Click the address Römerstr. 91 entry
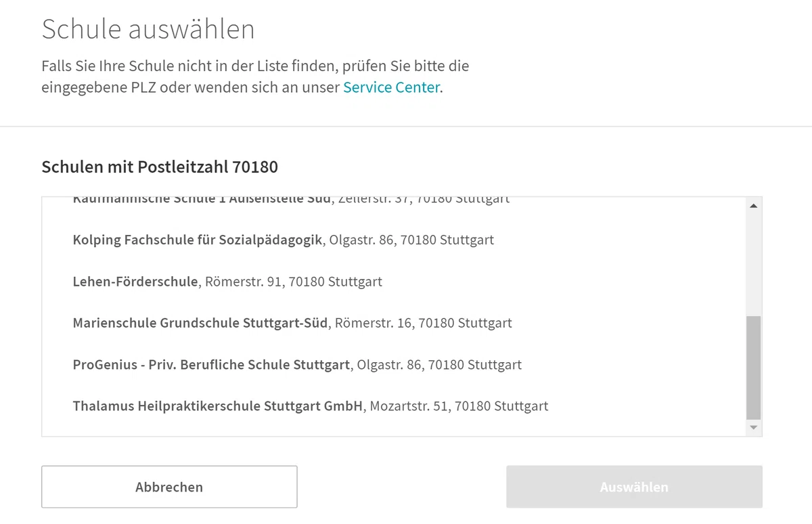 coord(294,282)
